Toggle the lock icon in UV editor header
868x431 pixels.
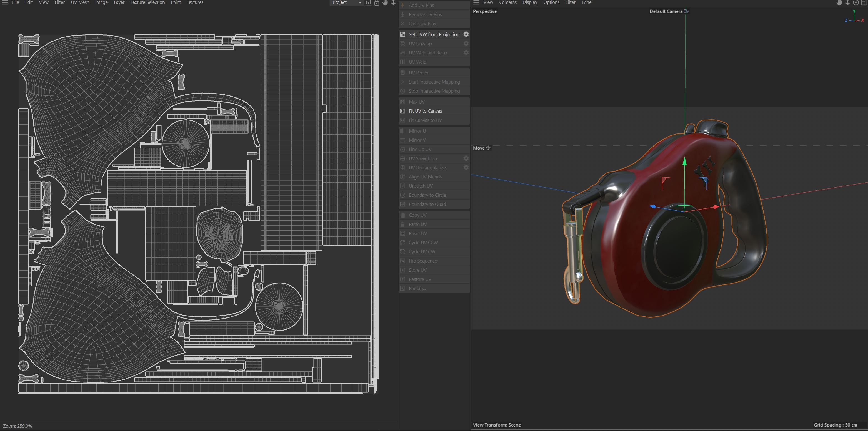(x=377, y=3)
